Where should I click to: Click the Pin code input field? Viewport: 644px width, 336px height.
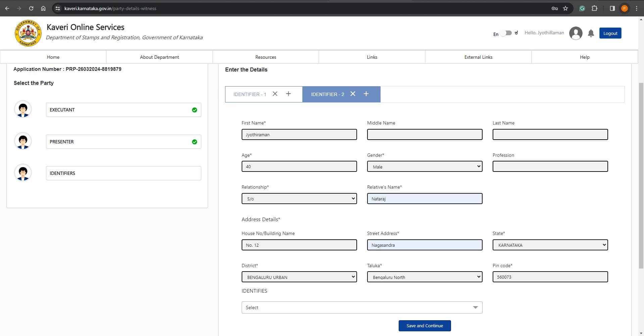point(550,277)
